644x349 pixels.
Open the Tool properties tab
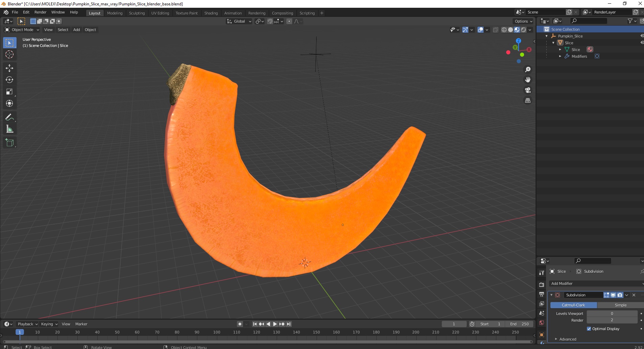point(542,273)
